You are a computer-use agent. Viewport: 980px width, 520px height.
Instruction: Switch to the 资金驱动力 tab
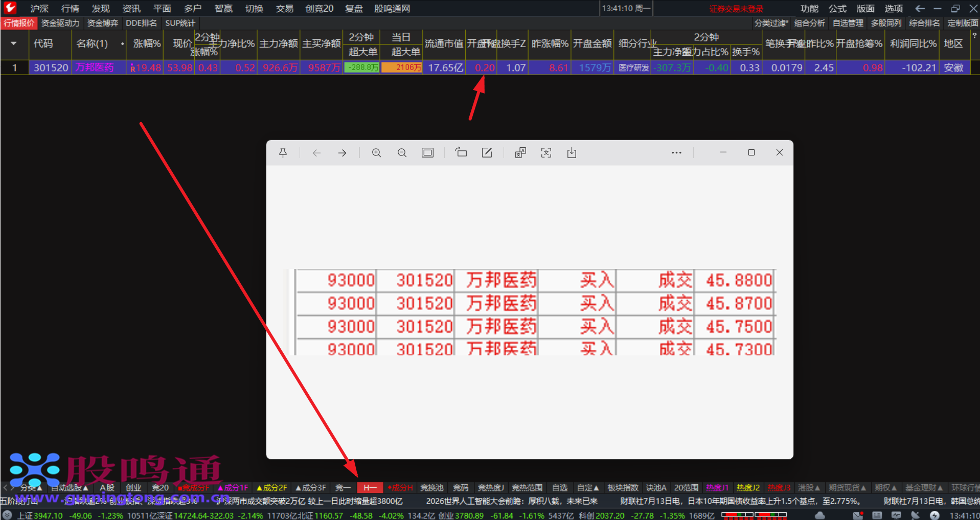point(60,23)
